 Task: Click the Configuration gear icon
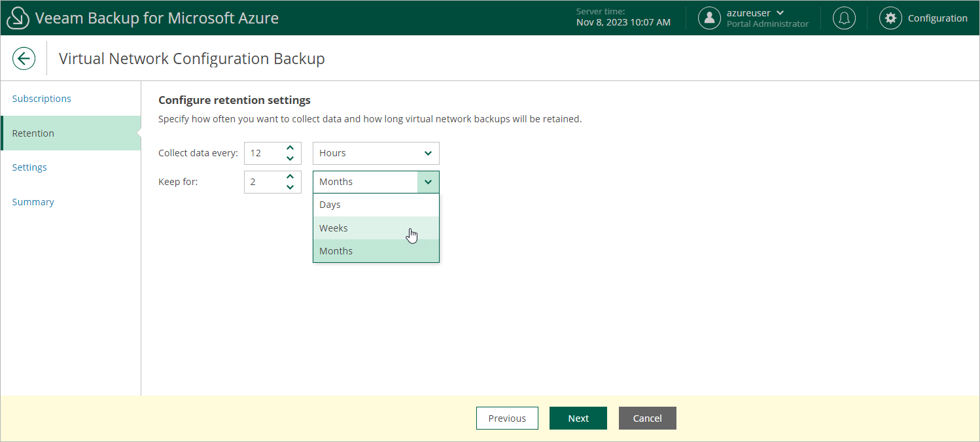pyautogui.click(x=890, y=18)
